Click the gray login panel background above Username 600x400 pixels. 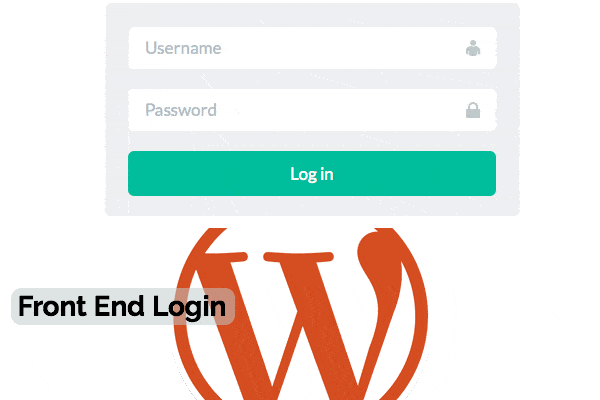pyautogui.click(x=312, y=15)
